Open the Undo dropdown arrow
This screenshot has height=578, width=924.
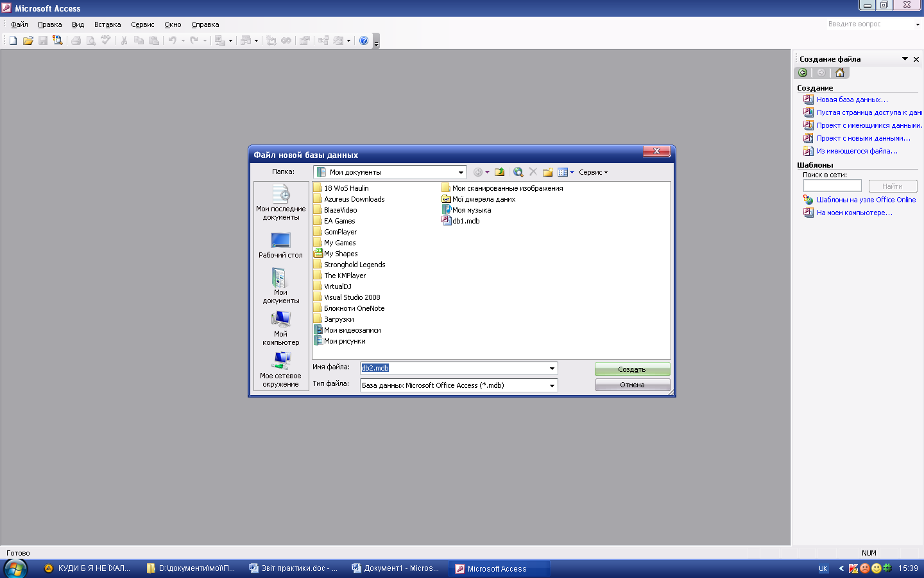click(183, 40)
